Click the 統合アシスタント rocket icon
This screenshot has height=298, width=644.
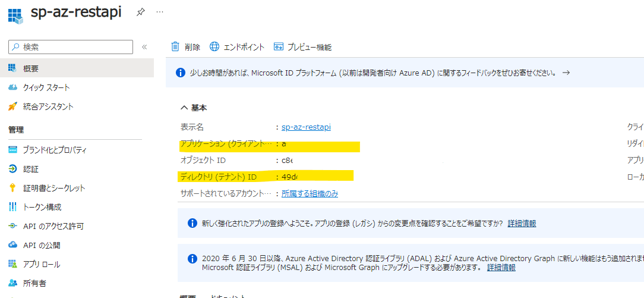point(12,106)
